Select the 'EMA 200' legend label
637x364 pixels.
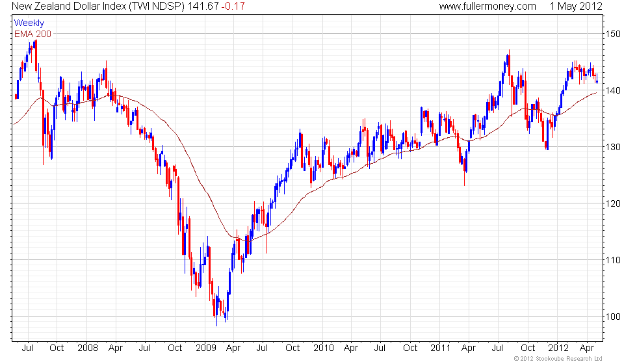[x=32, y=34]
